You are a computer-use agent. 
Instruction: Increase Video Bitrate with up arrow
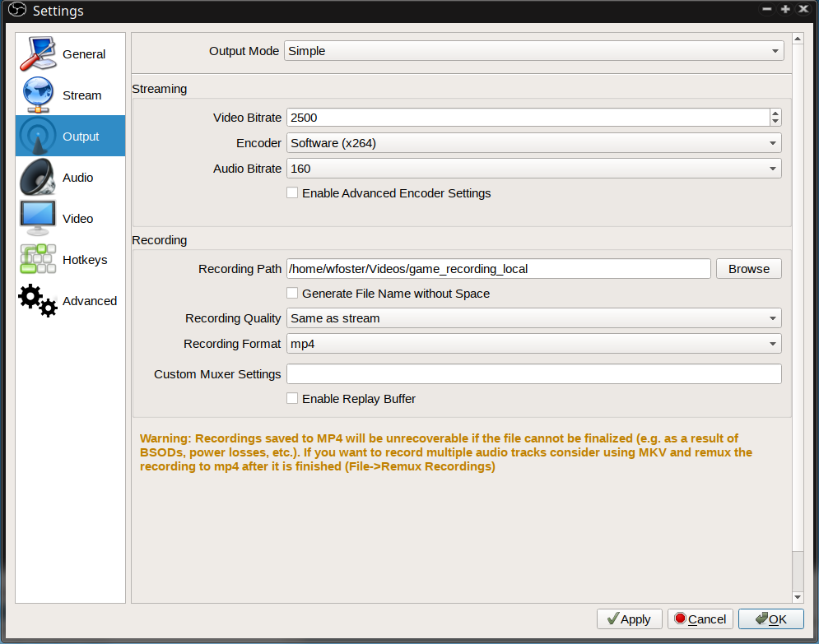point(775,114)
